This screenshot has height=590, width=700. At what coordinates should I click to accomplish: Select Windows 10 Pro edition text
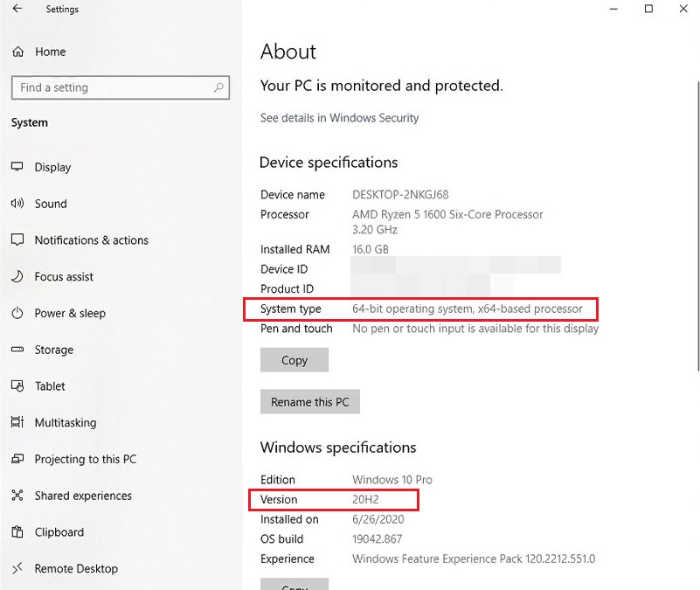[392, 480]
